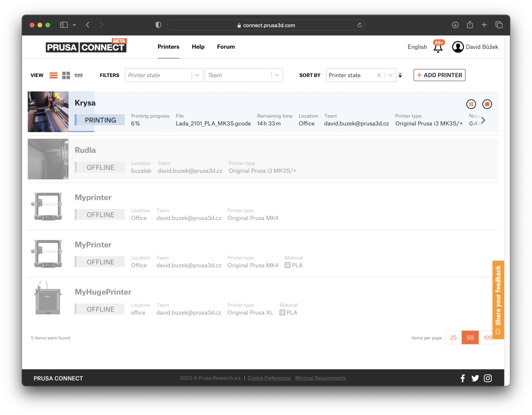Image resolution: width=532 pixels, height=415 pixels.
Task: Clear the Printer state sort with the X
Action: click(379, 75)
